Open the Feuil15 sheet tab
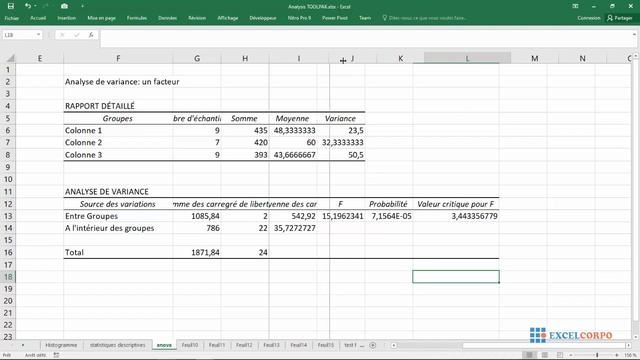 pyautogui.click(x=326, y=345)
